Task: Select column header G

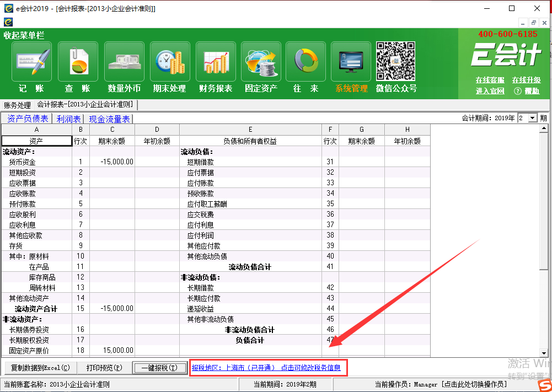Action: (x=362, y=130)
